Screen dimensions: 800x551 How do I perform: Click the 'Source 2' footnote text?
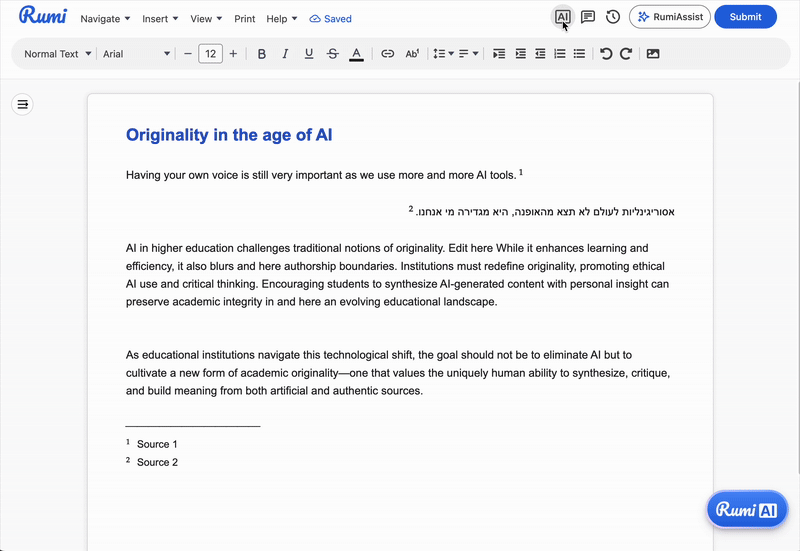point(157,462)
